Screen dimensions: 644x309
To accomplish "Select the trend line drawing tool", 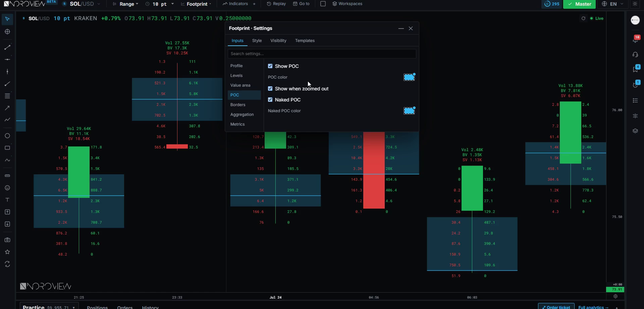I will pyautogui.click(x=7, y=47).
